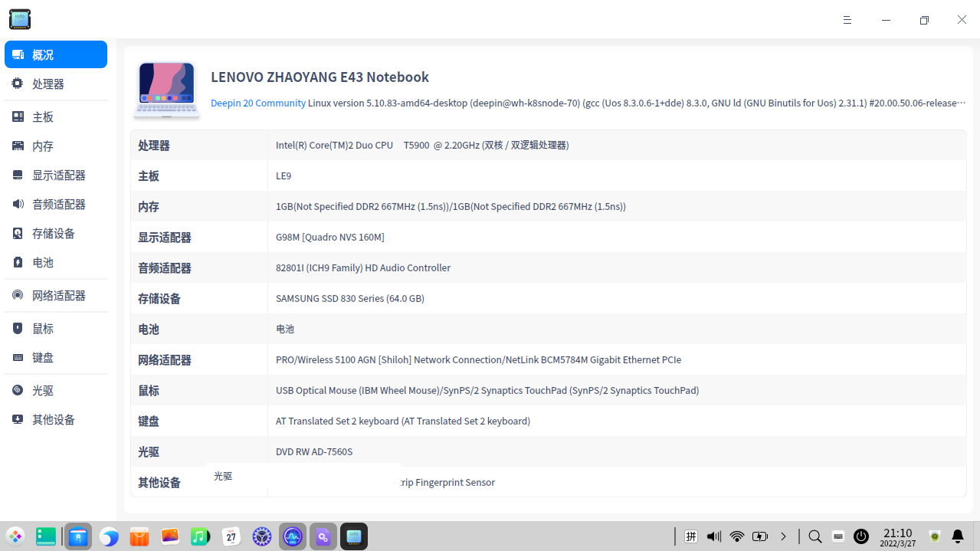The image size is (980, 551).
Task: Click the 内存 label in overview table
Action: click(x=149, y=206)
